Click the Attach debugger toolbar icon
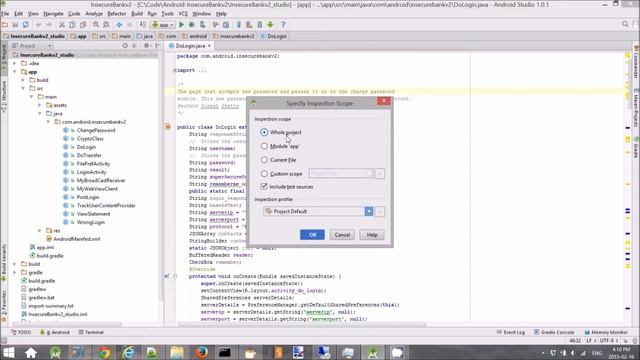The image size is (640, 360). 202,25
